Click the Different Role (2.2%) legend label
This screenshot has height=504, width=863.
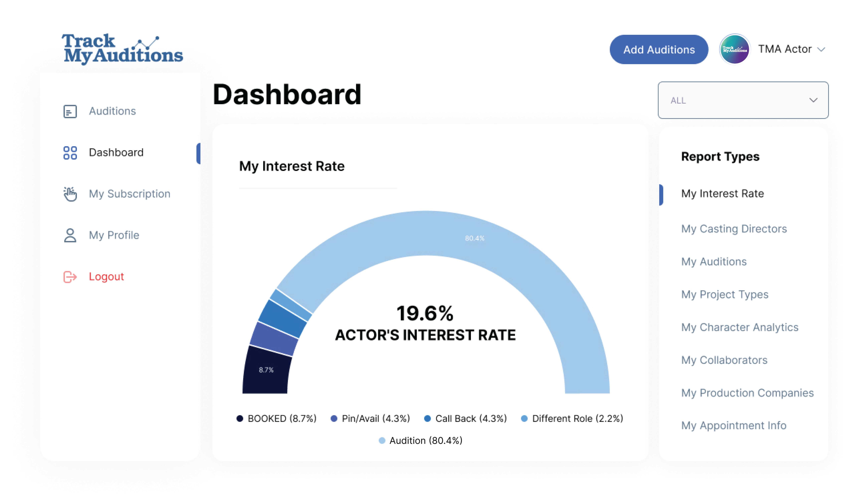577,419
